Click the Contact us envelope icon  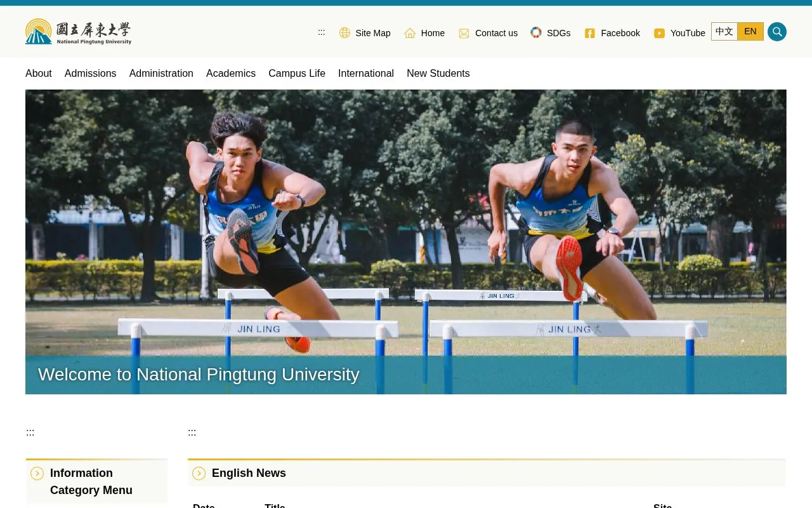464,33
